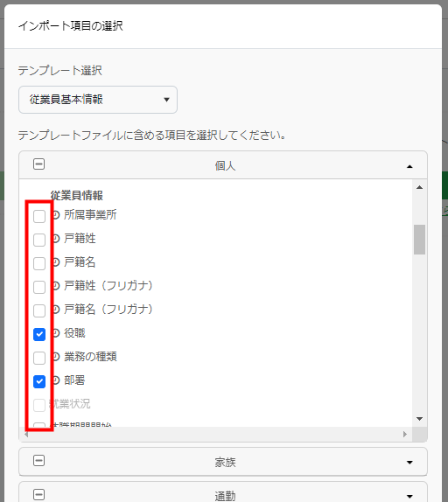
Task: Click the clock icon next to 戸籍姓
Action: tap(56, 239)
